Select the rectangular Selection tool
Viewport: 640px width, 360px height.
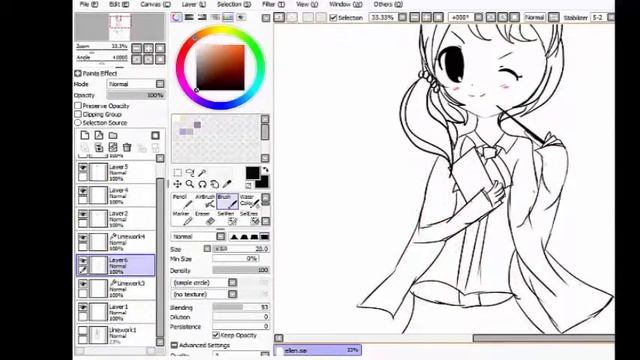tap(178, 172)
